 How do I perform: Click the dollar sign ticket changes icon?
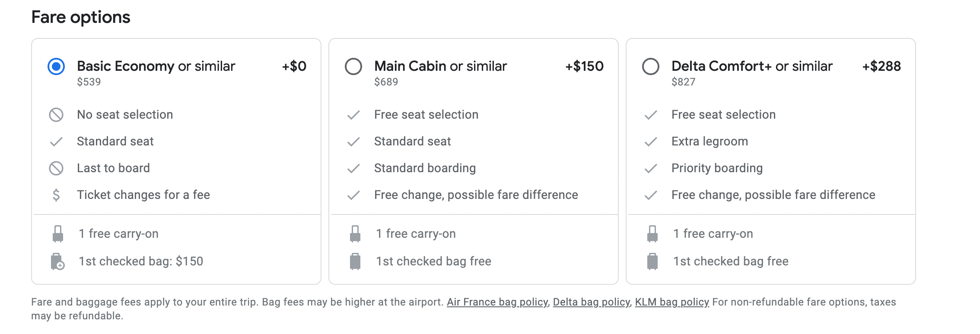pyautogui.click(x=56, y=195)
